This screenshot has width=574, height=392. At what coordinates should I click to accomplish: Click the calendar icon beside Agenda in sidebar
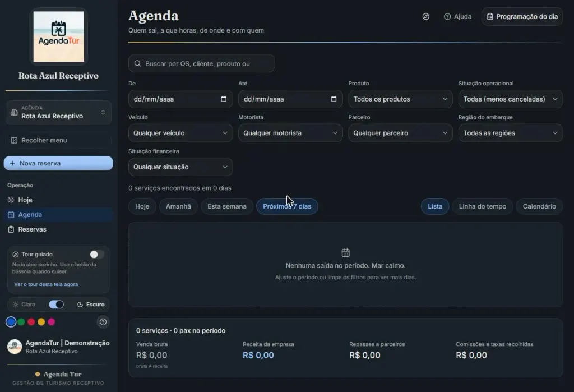pyautogui.click(x=11, y=215)
